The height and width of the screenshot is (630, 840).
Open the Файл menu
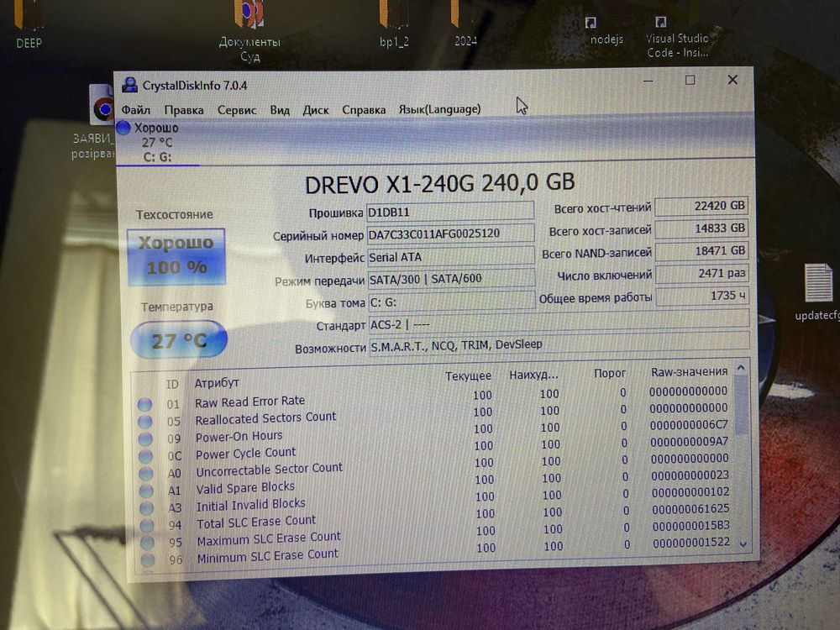coord(135,110)
